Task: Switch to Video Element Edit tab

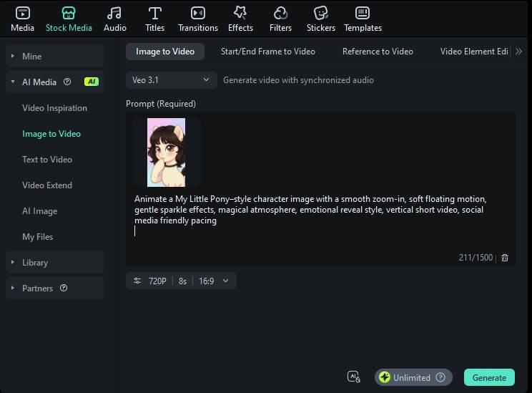Action: pos(474,52)
